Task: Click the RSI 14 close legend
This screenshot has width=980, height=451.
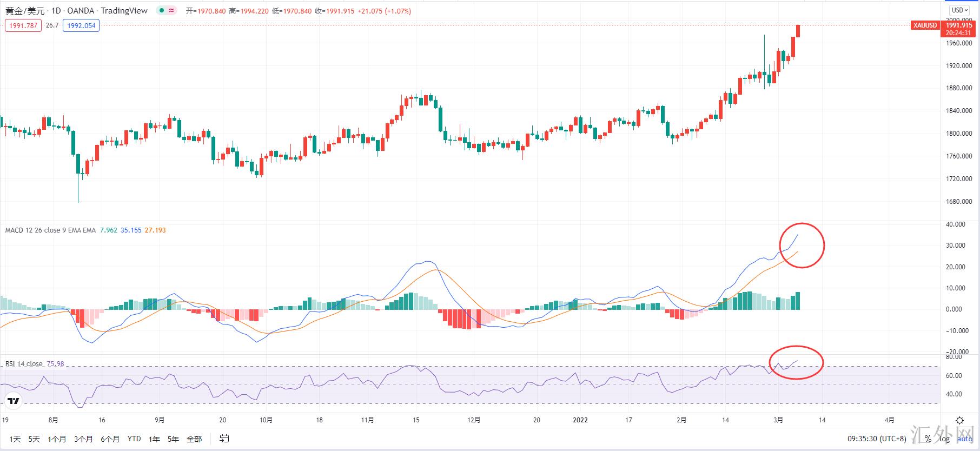Action: (x=24, y=363)
